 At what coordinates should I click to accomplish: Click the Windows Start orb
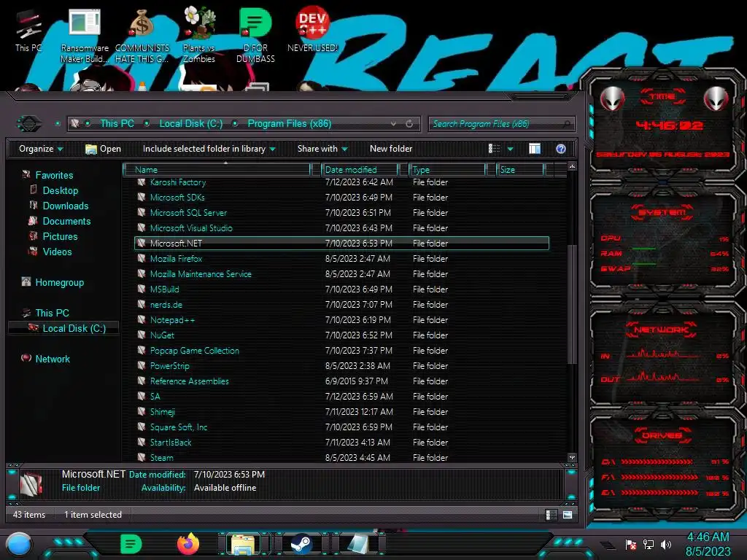coord(19,544)
